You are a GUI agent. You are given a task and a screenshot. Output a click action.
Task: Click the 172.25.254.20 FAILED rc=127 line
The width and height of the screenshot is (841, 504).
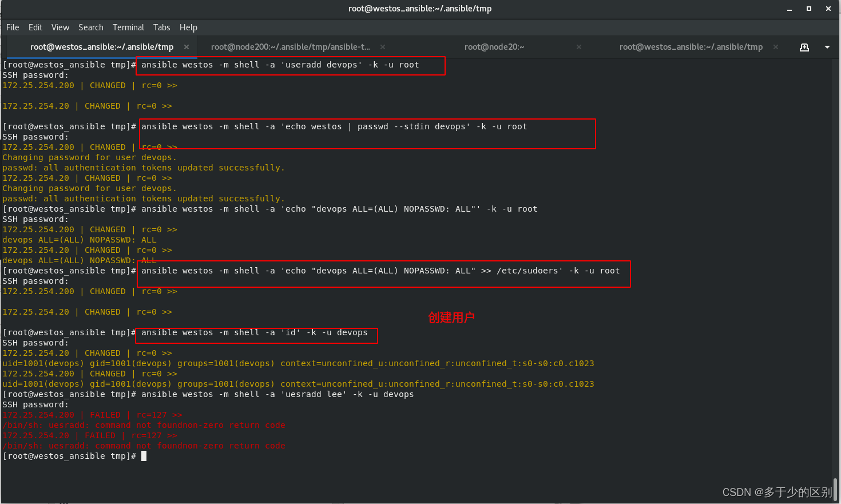click(x=90, y=435)
